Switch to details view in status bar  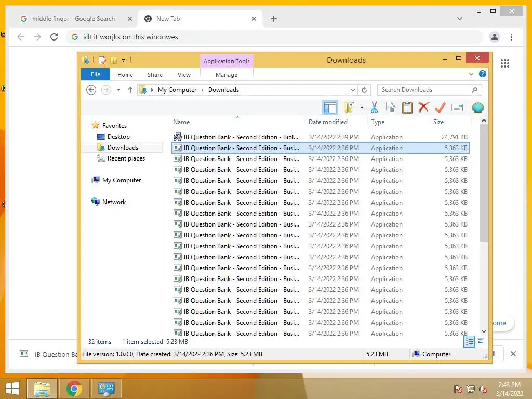[469, 342]
